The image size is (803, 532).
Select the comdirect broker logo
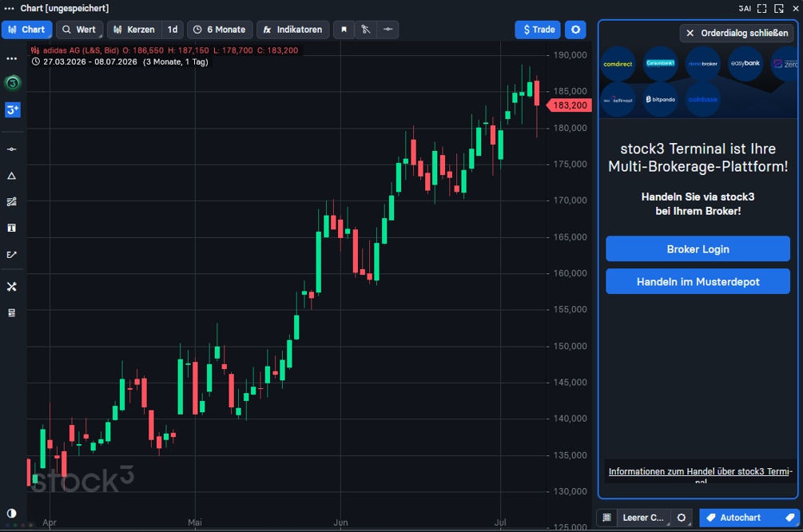click(618, 64)
